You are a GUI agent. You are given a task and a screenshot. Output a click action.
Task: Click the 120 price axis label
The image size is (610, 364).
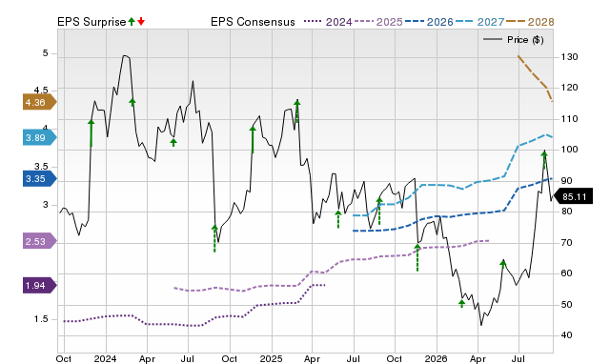click(569, 88)
